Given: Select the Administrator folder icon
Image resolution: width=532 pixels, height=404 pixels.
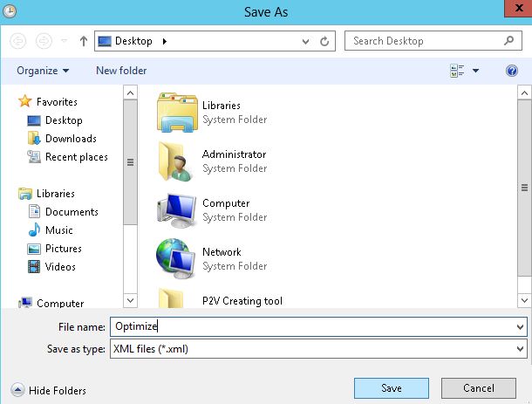Looking at the screenshot, I should click(x=178, y=161).
